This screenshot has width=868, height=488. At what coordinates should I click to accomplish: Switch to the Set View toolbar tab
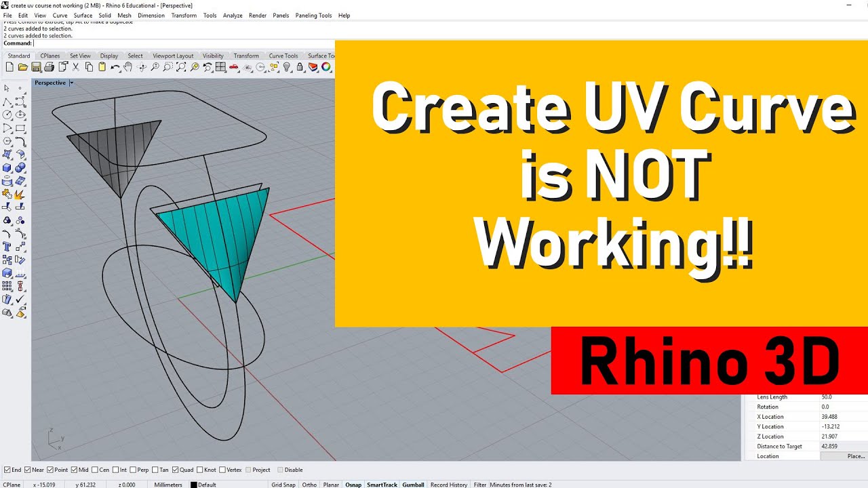pos(80,56)
